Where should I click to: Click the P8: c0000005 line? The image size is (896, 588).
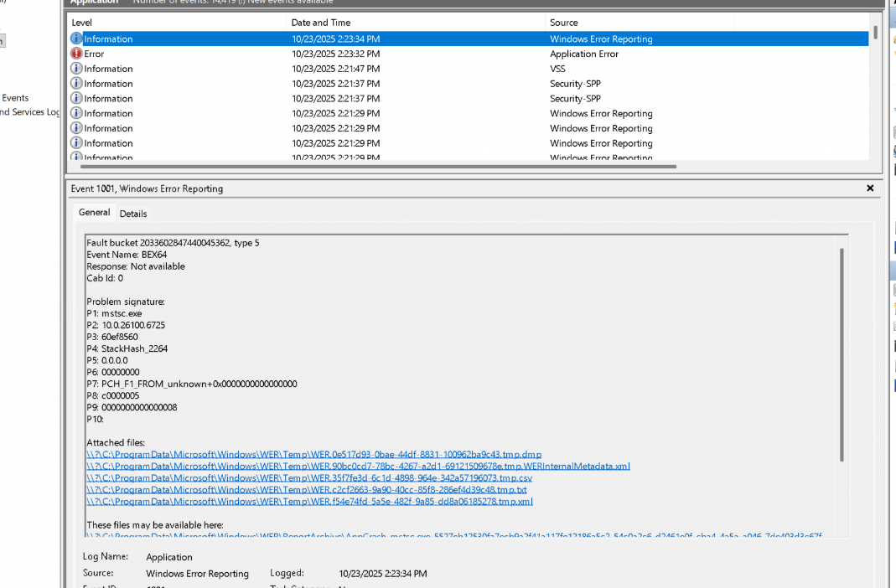(112, 395)
